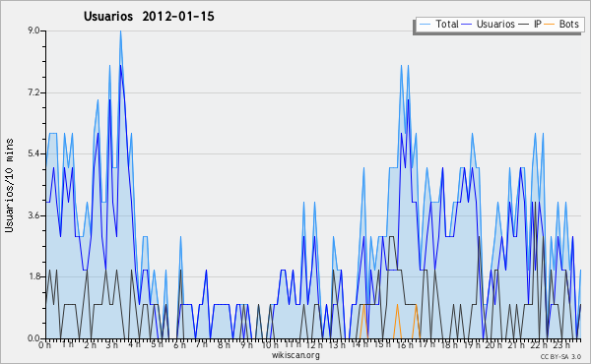Click the 'CC BY-SA 3.0' license text
The image size is (591, 364).
(560, 357)
